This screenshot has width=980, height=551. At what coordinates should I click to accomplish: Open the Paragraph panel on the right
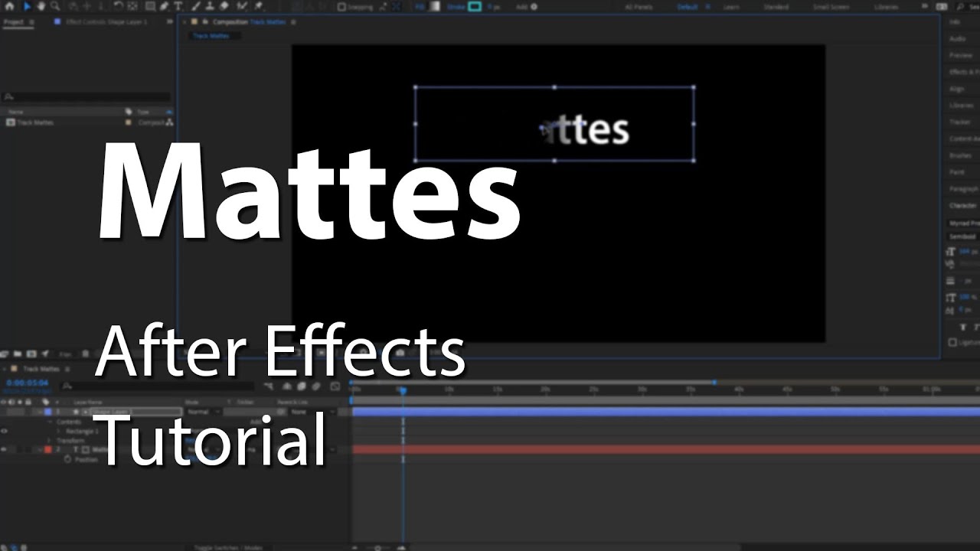tap(964, 188)
